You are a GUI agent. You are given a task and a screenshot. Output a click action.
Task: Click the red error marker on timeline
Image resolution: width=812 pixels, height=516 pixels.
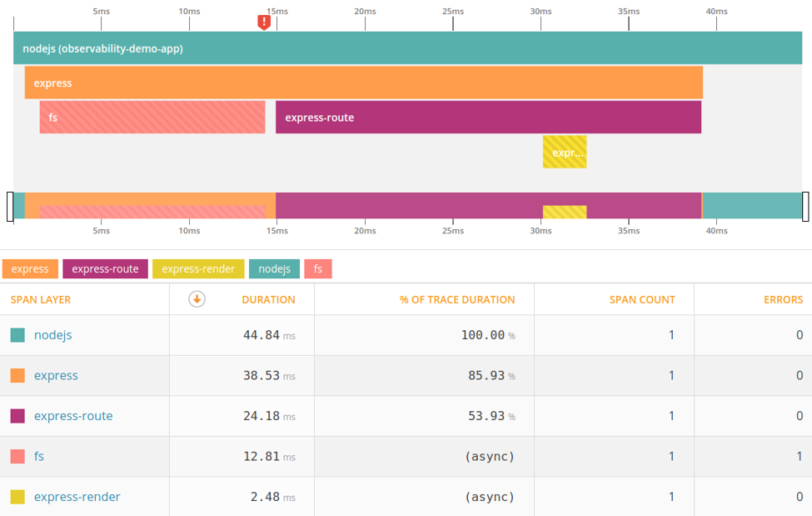(x=264, y=22)
